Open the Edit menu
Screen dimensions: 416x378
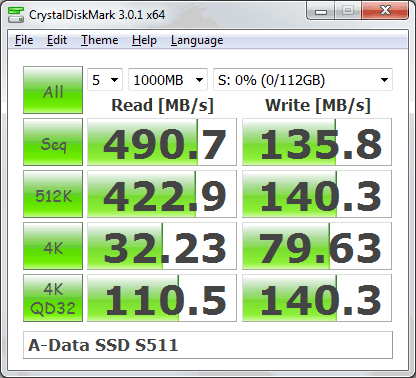point(57,40)
